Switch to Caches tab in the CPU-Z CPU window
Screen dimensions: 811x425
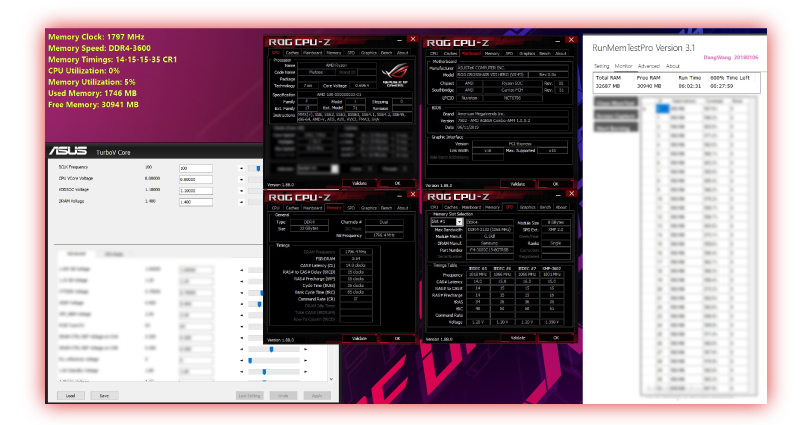click(x=292, y=53)
